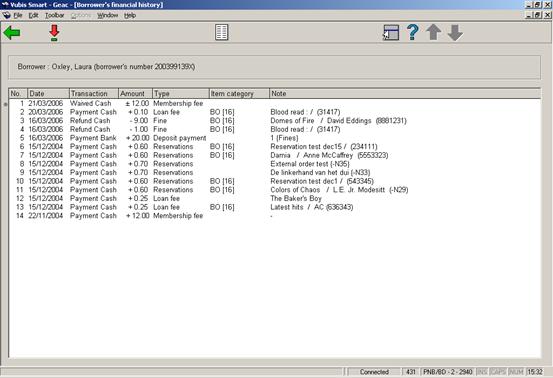Open the list view document icon
The image size is (553, 378).
[221, 32]
